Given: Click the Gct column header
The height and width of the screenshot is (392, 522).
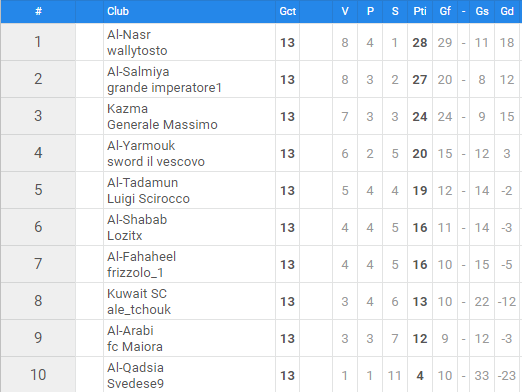Looking at the screenshot, I should [288, 11].
